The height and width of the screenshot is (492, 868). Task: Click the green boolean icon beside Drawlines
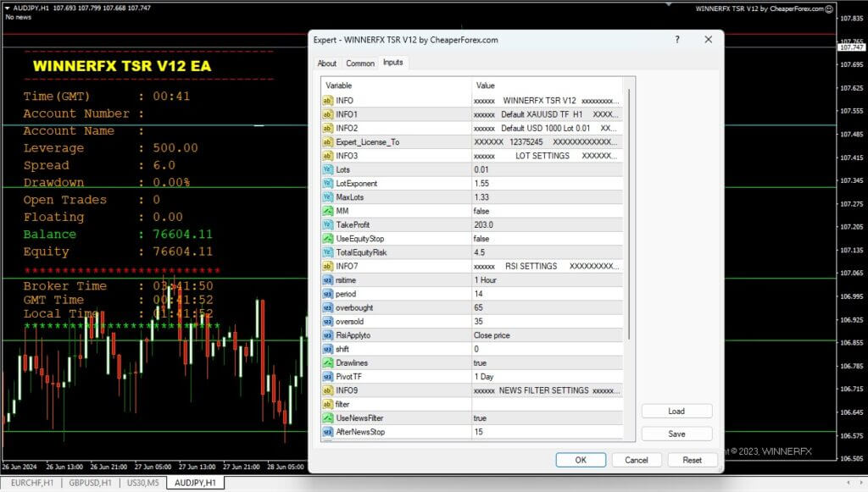327,362
